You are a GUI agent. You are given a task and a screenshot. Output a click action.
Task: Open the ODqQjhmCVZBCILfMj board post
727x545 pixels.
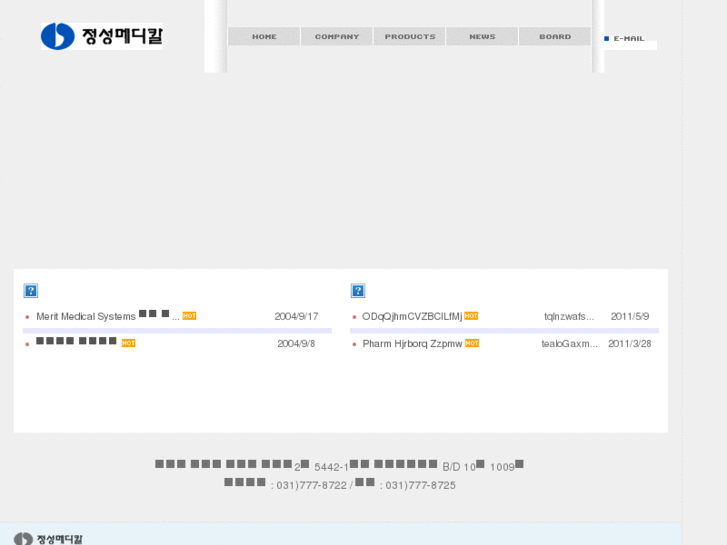(x=412, y=316)
